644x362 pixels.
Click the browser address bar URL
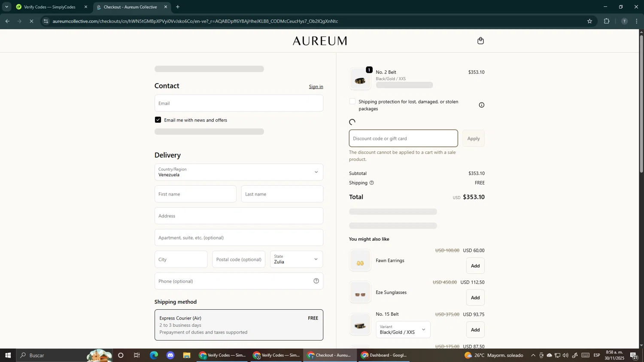point(195,21)
